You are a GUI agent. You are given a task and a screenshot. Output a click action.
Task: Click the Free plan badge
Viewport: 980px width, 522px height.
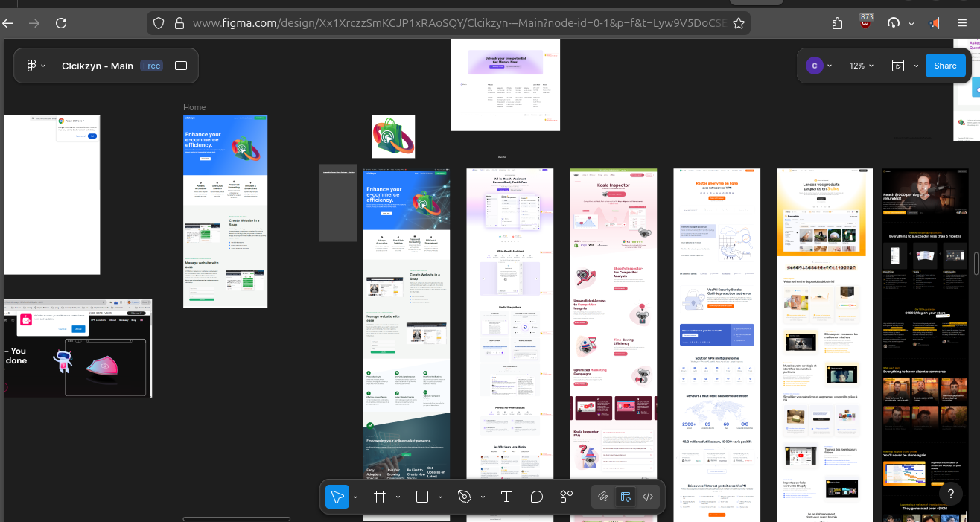(x=152, y=66)
